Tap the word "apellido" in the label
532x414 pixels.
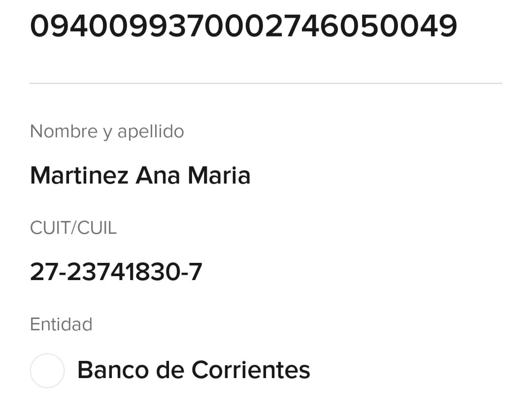[x=150, y=131]
